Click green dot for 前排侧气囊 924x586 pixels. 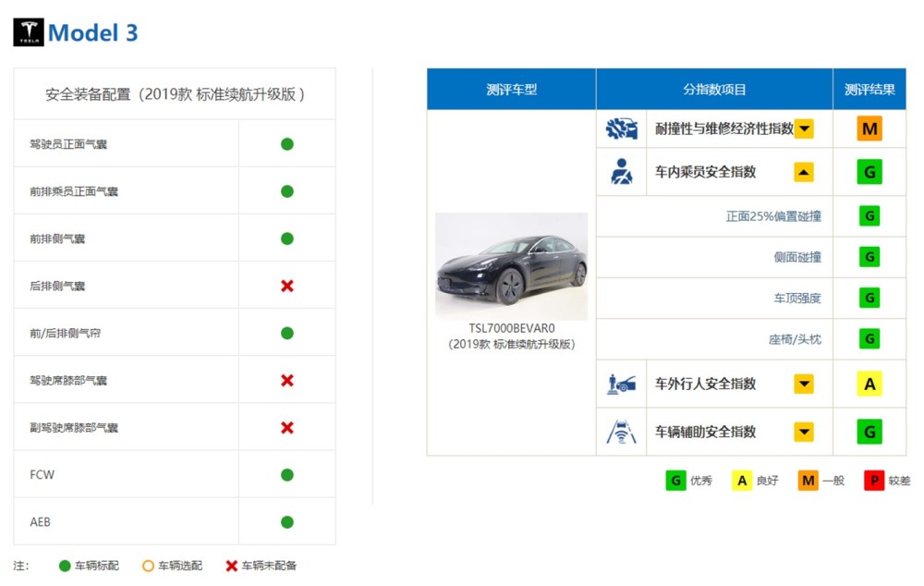pos(287,238)
